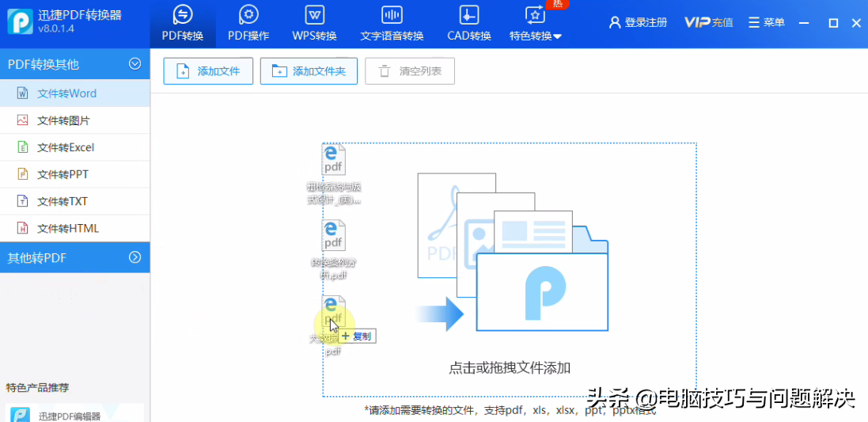Open the WPS转换 tab
868x422 pixels.
[314, 24]
